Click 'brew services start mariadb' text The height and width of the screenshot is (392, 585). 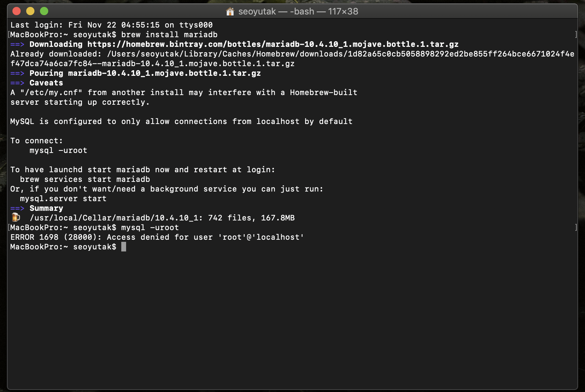click(85, 179)
